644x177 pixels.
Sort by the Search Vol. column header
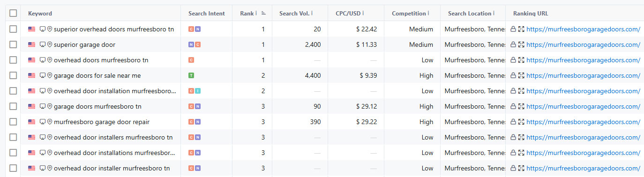point(294,13)
